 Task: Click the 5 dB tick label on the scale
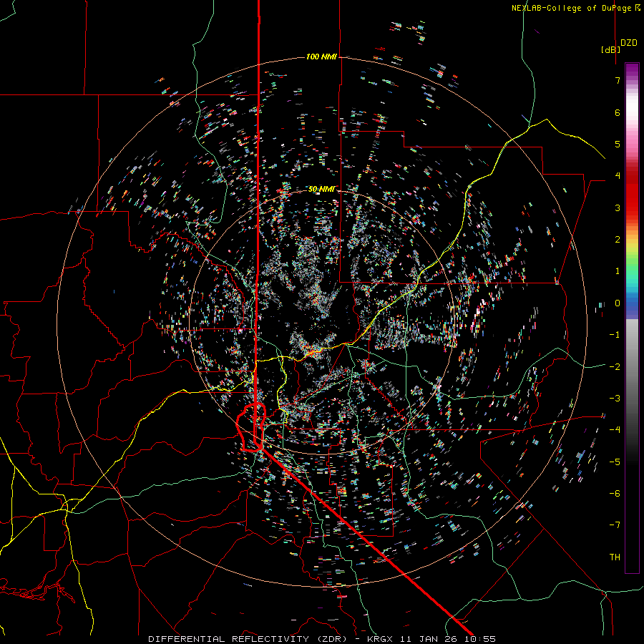(x=618, y=144)
